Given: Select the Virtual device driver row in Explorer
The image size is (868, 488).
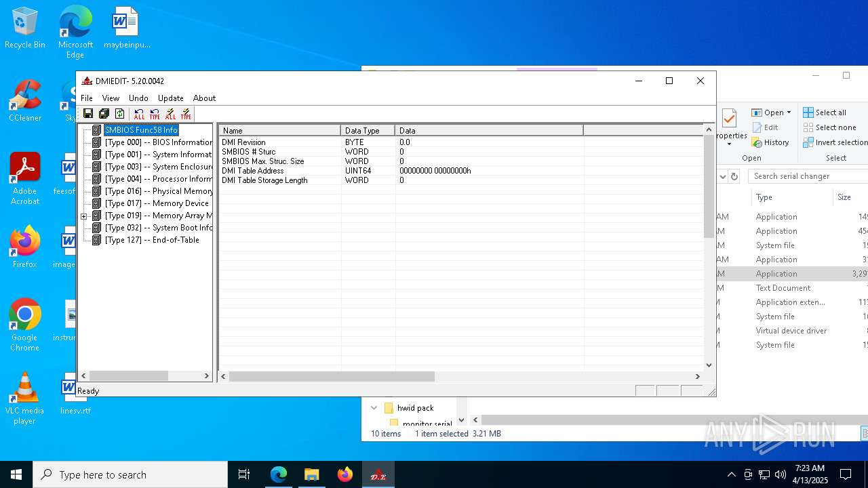Looking at the screenshot, I should [792, 331].
